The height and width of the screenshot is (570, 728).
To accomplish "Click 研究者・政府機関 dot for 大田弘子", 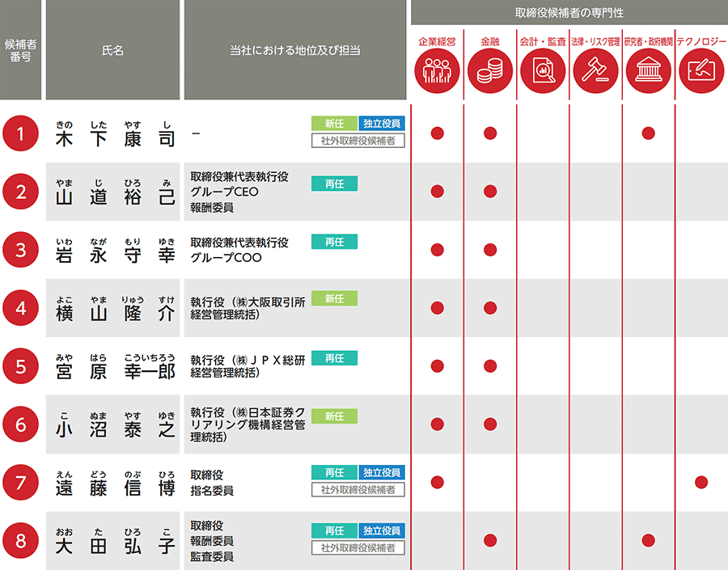I will click(x=648, y=540).
